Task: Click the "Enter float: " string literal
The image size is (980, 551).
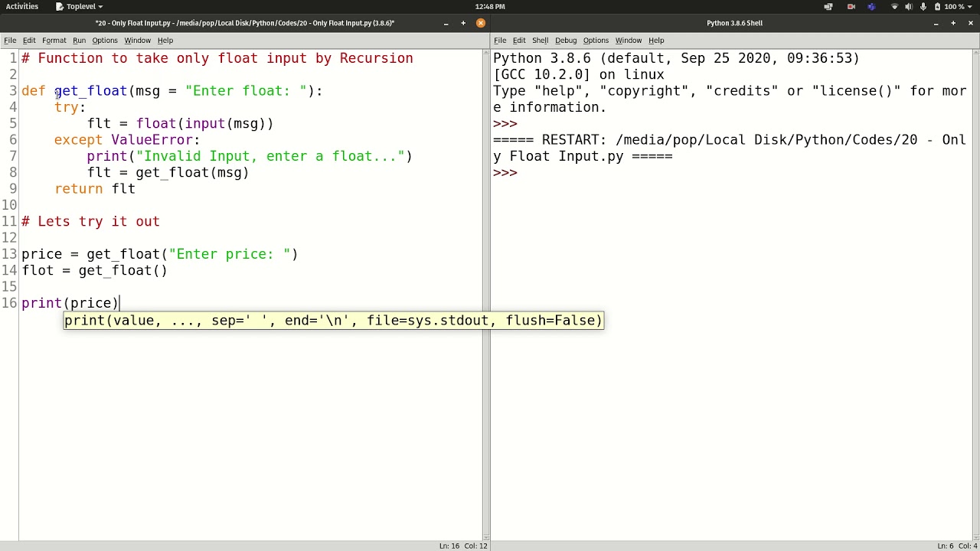Action: pyautogui.click(x=246, y=91)
